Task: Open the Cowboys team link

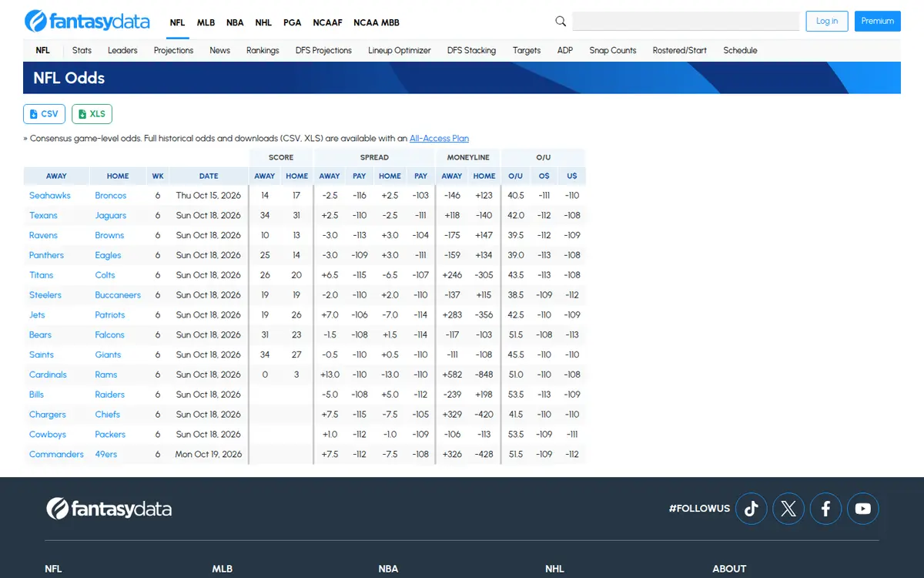Action: [48, 435]
